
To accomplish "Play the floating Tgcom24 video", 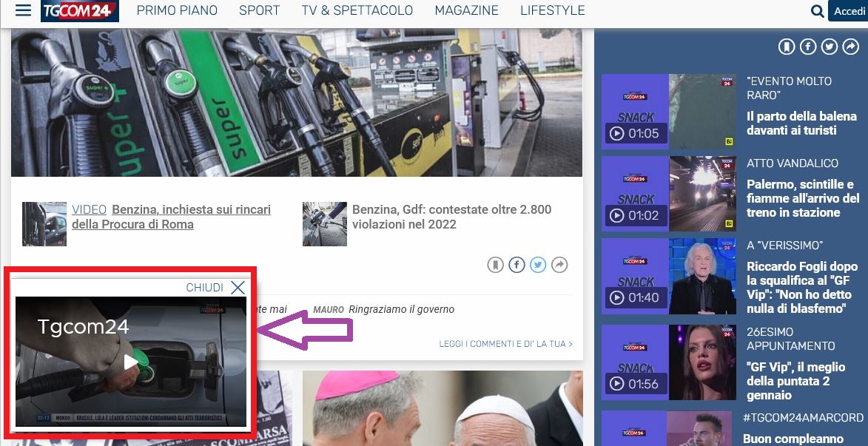I will 131,362.
